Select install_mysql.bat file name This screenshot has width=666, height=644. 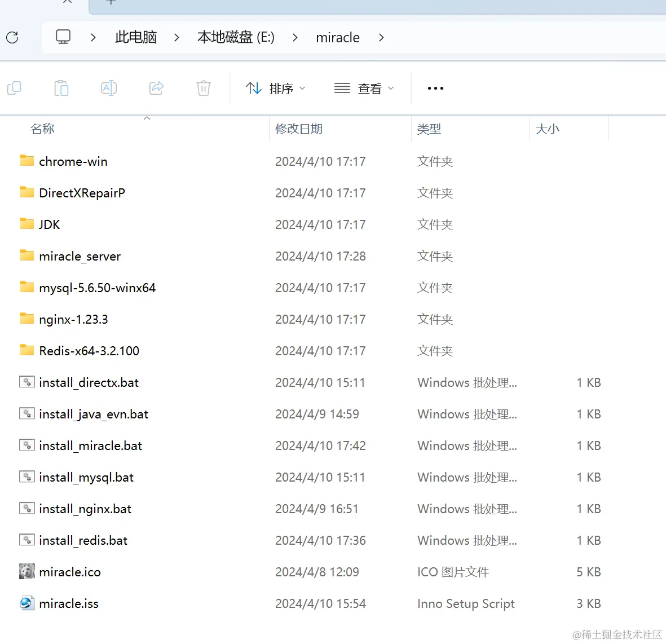pos(86,478)
